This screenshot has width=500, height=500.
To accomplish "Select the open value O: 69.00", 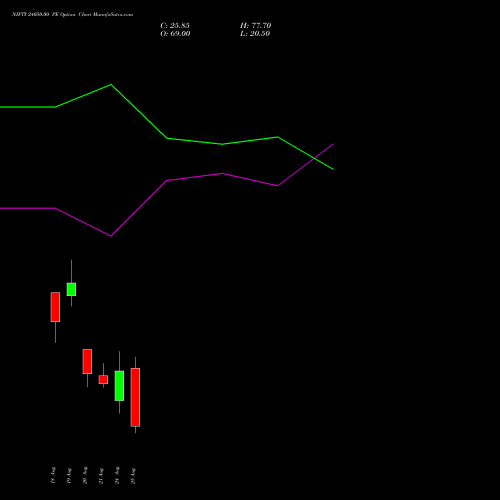I will (x=175, y=34).
